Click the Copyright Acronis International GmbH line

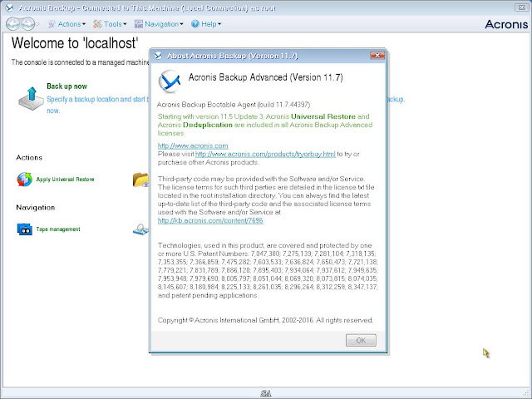click(x=265, y=320)
